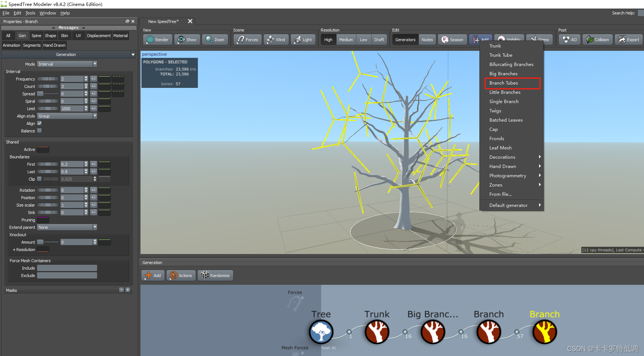Toggle the Light scene button
Viewport: 644px width, 356px height.
(303, 40)
